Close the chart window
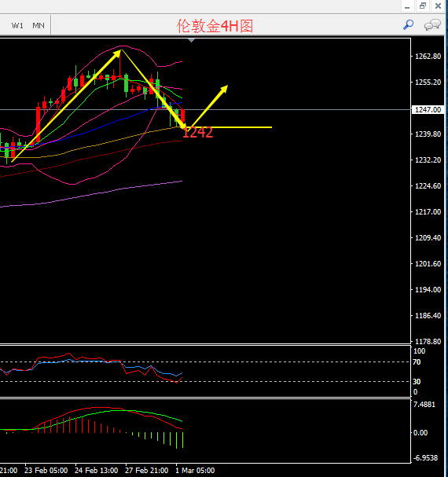 coord(438,6)
